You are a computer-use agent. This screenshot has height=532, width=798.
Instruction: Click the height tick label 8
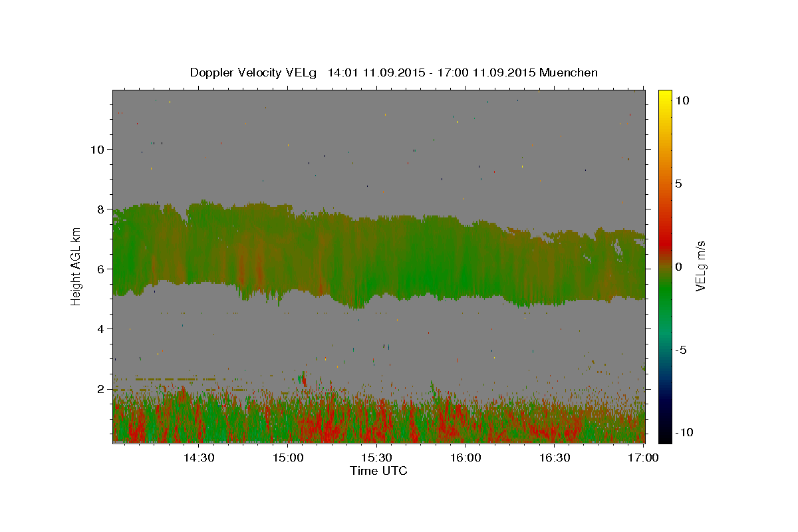101,209
